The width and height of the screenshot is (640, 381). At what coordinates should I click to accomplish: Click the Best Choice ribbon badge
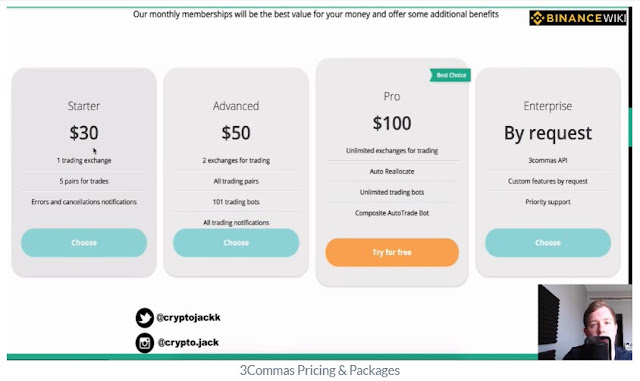[x=450, y=75]
